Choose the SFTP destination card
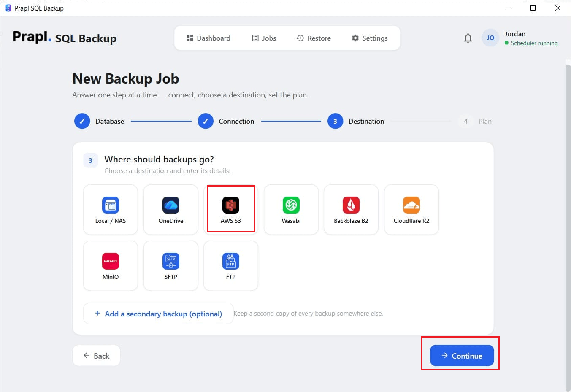The width and height of the screenshot is (571, 392). pyautogui.click(x=171, y=266)
